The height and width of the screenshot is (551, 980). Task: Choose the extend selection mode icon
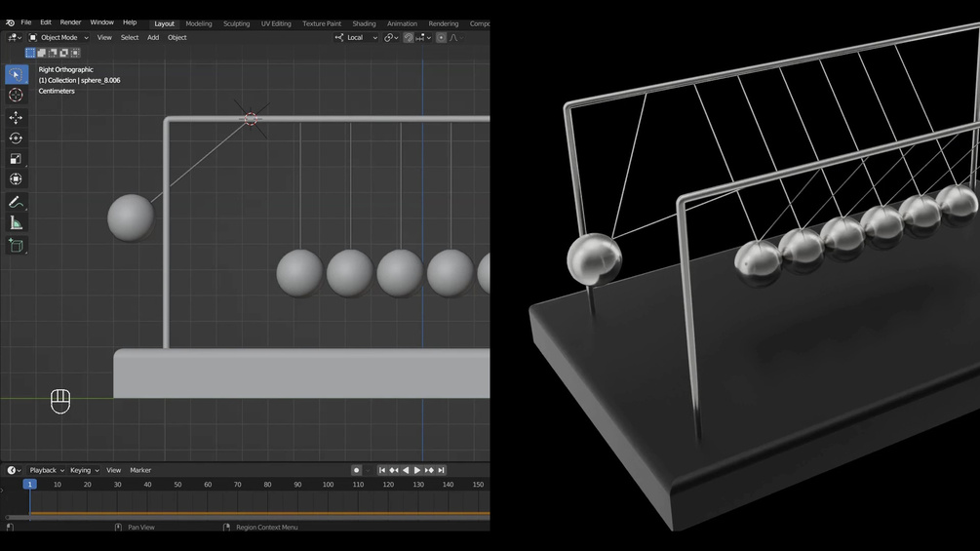[41, 53]
